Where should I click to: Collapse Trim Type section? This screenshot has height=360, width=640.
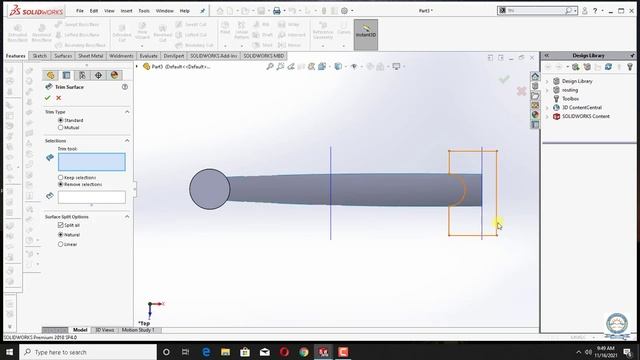pyautogui.click(x=127, y=112)
